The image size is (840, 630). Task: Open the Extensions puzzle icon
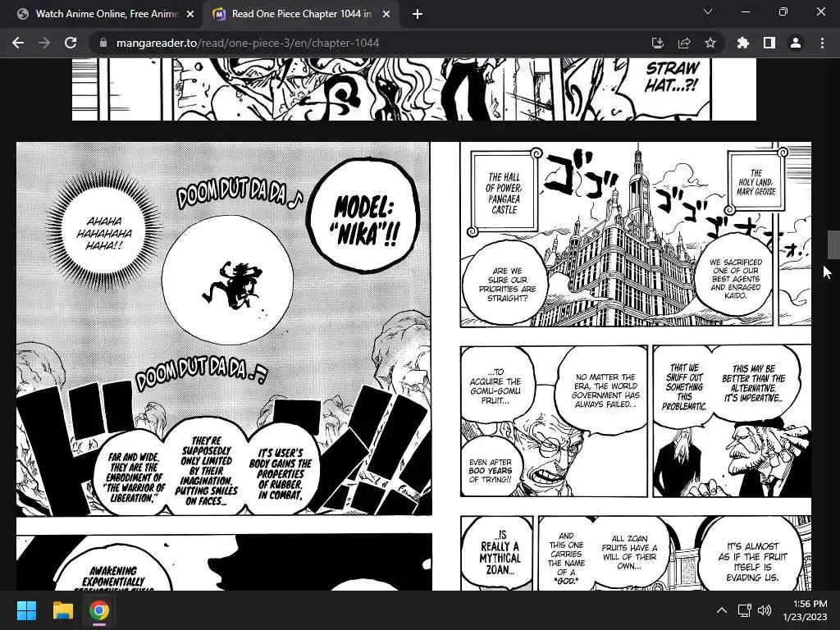tap(742, 43)
